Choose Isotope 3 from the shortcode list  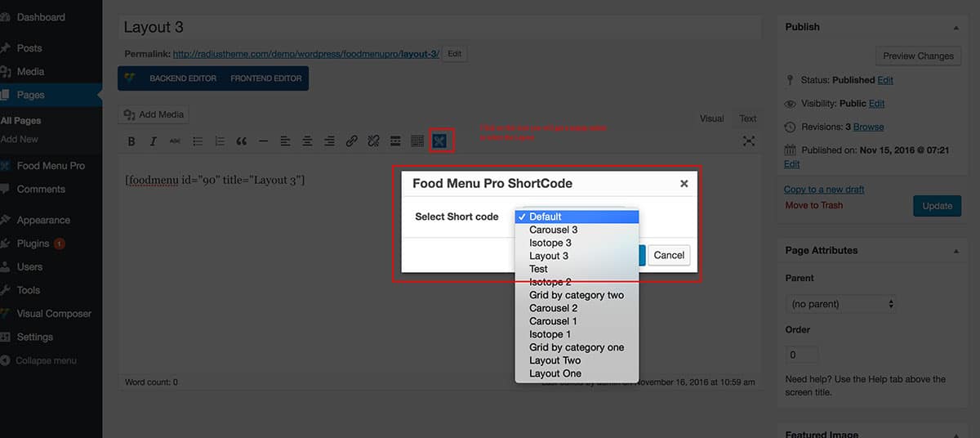point(577,243)
